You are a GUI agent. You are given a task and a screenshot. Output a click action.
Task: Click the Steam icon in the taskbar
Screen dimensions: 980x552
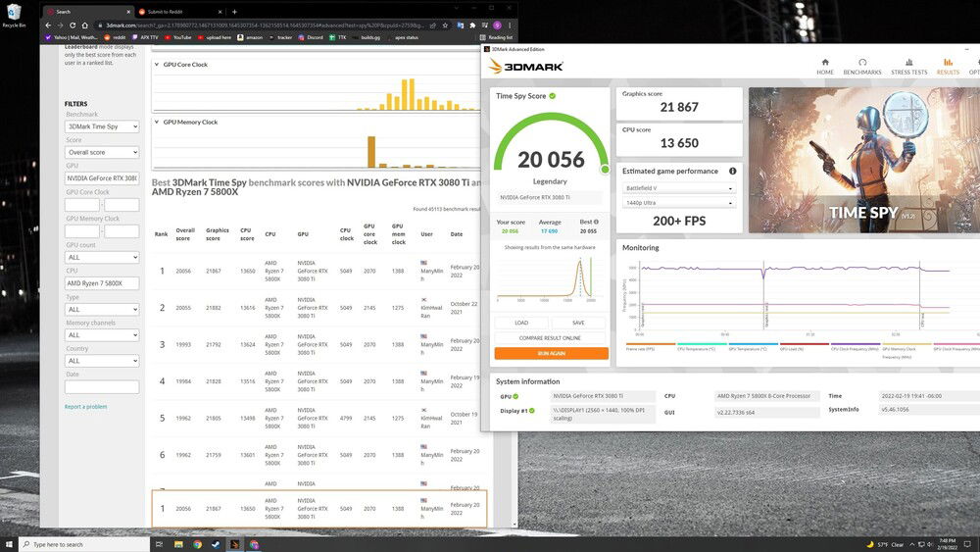pyautogui.click(x=216, y=544)
